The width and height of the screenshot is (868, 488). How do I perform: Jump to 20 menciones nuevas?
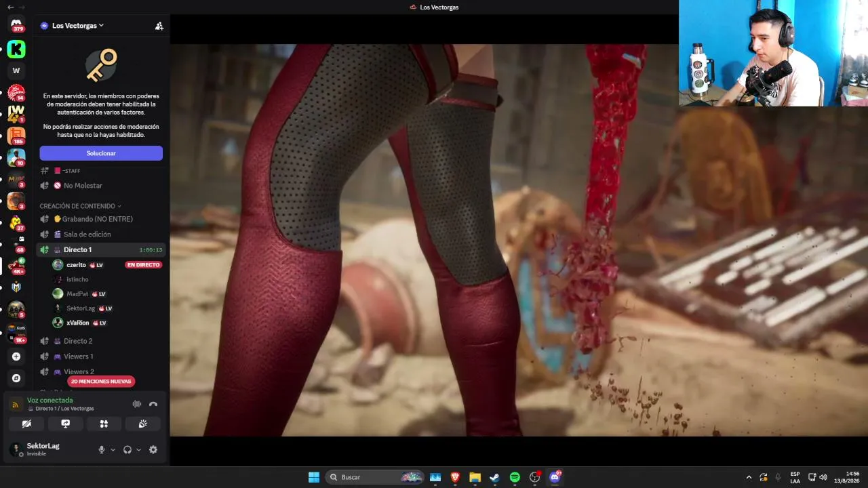point(101,382)
